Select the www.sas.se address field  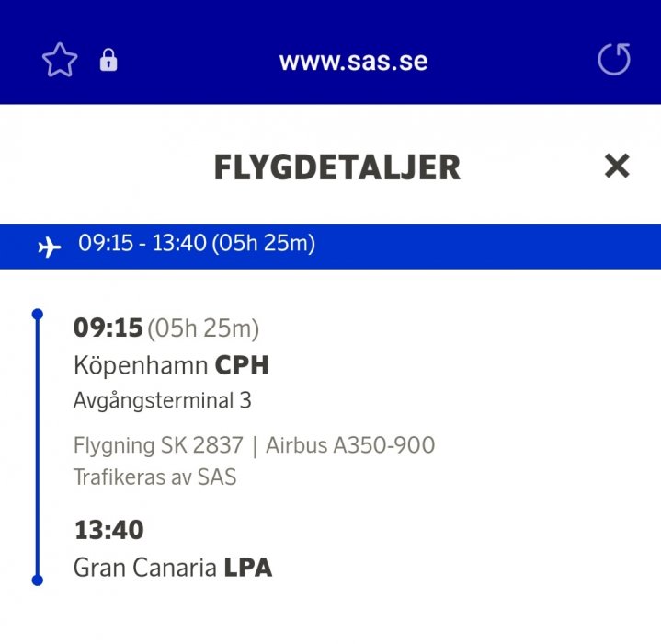pos(353,62)
